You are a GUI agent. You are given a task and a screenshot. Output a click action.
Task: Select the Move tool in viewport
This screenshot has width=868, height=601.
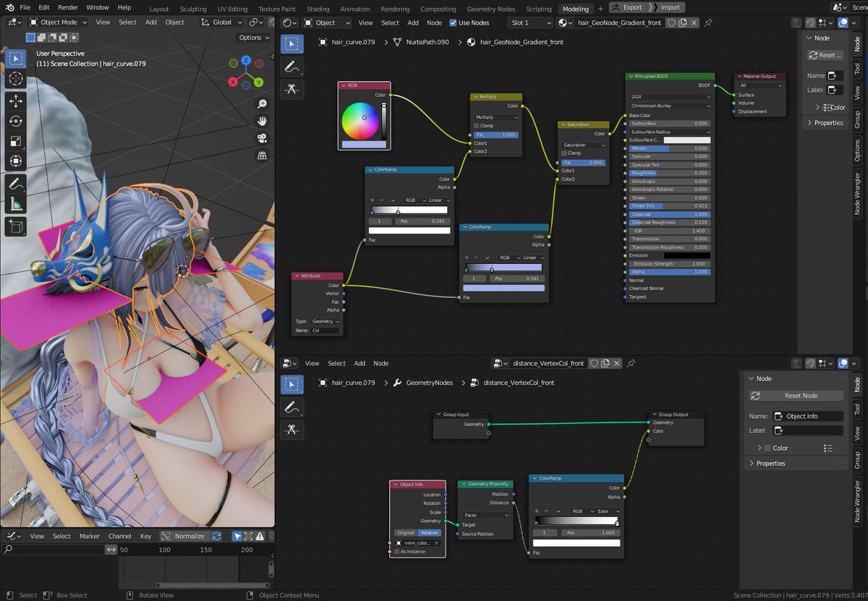point(15,102)
